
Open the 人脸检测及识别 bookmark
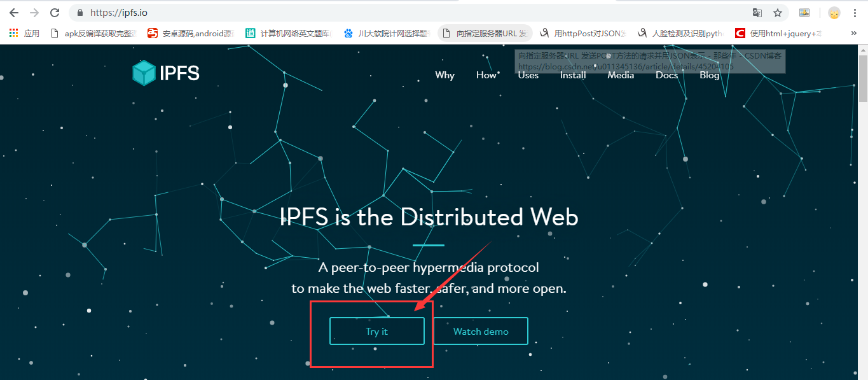pyautogui.click(x=681, y=33)
